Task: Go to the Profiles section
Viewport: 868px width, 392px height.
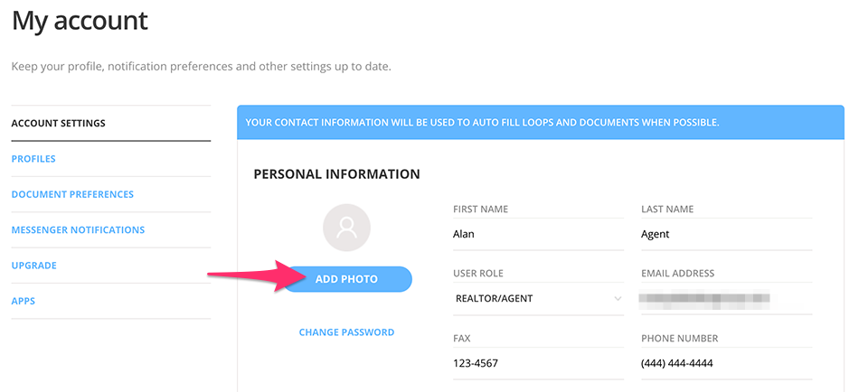Action: (33, 159)
